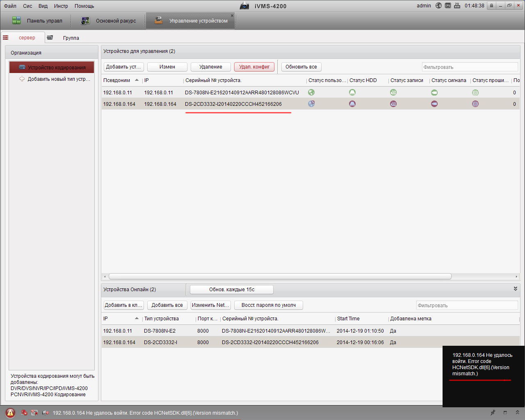Click plus icon beside Добавить новый тип устр
The height and width of the screenshot is (420, 525).
tap(22, 79)
